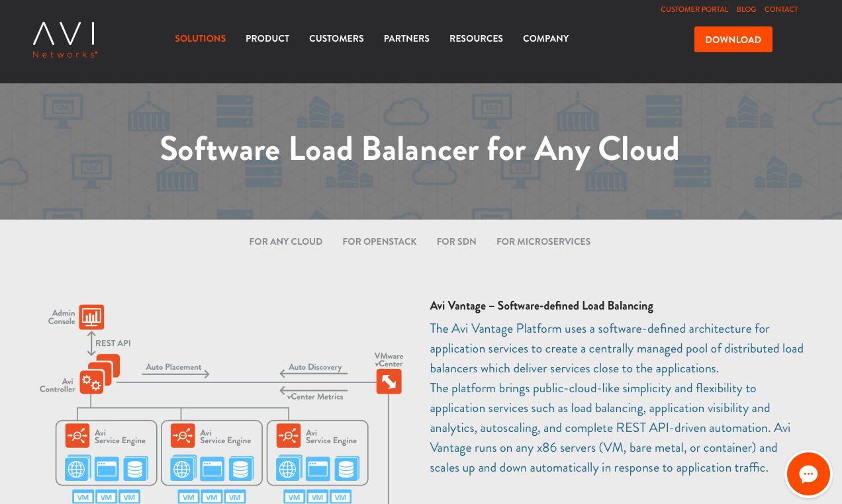Click 'Software Load Balancer for Any Cloud' heading
The height and width of the screenshot is (504, 842).
pos(420,149)
